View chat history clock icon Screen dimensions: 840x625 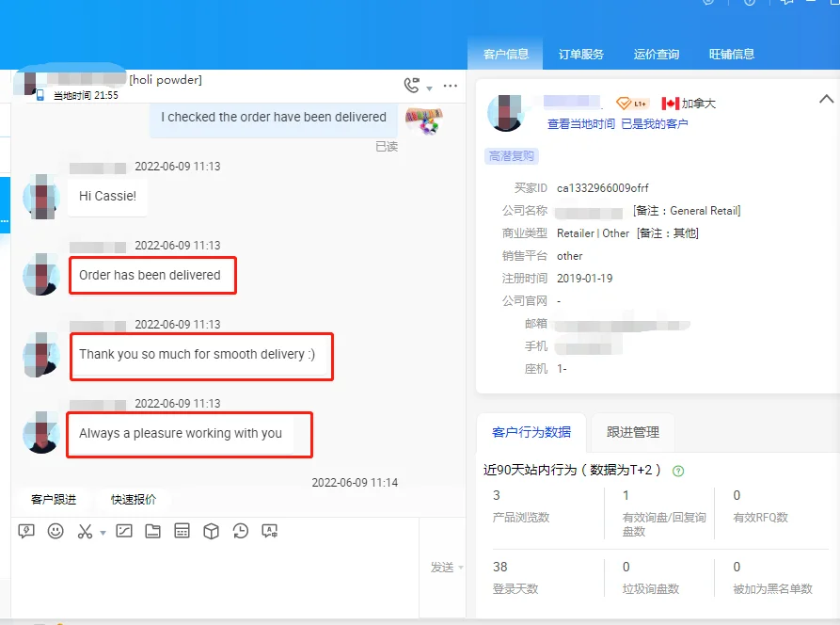(x=241, y=531)
